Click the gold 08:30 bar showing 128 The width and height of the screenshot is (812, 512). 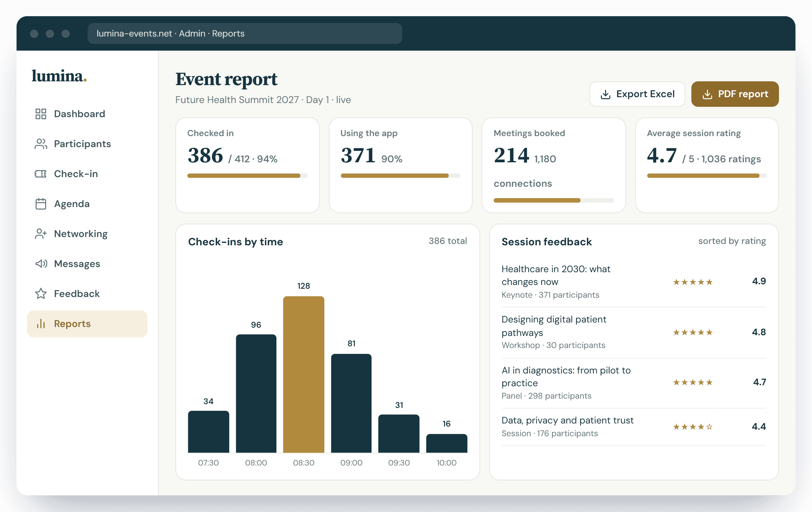point(304,375)
